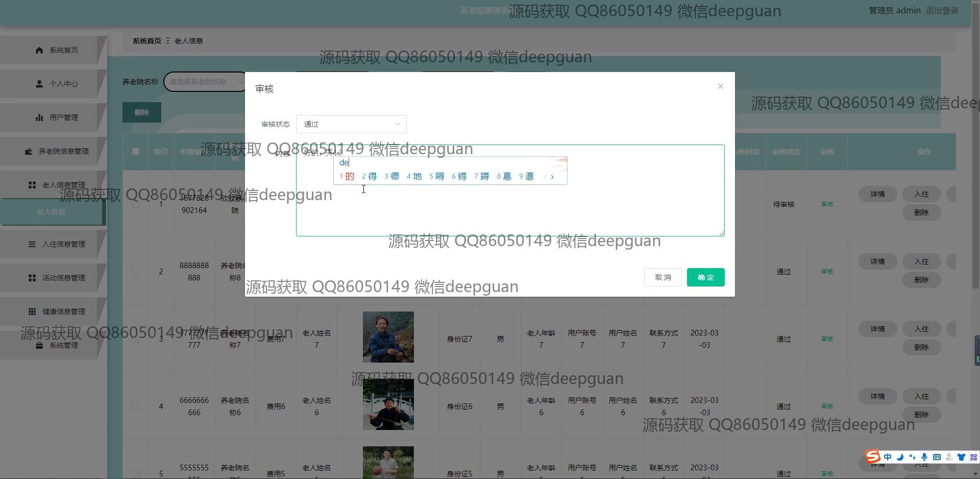The height and width of the screenshot is (479, 980).
Task: Click the 取消 button in the dialog
Action: tap(663, 277)
